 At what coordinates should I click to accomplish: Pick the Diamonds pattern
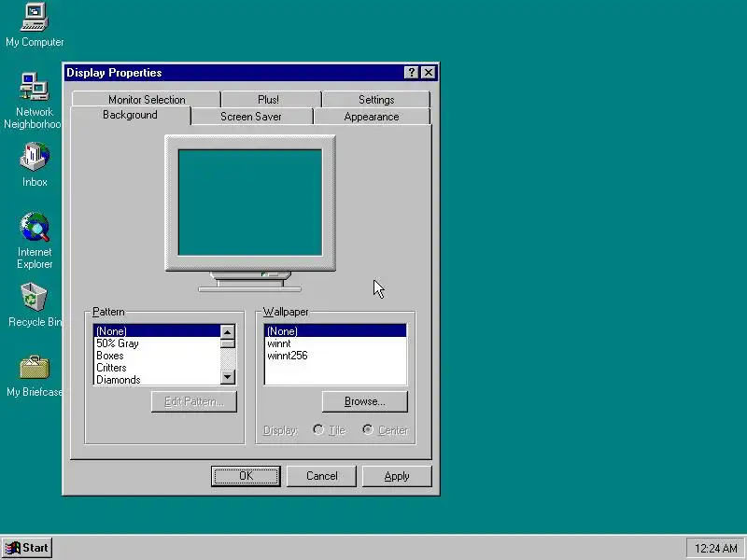pyautogui.click(x=157, y=380)
